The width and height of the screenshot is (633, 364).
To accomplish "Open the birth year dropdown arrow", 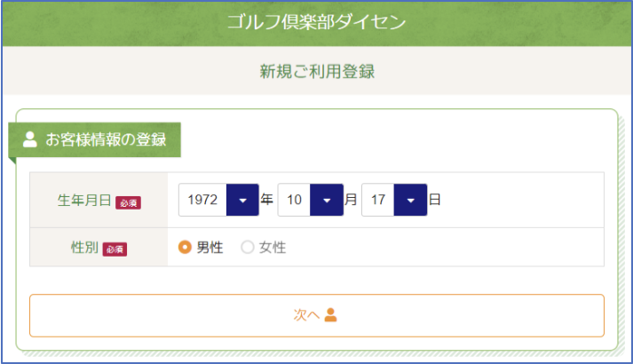I will [x=242, y=200].
